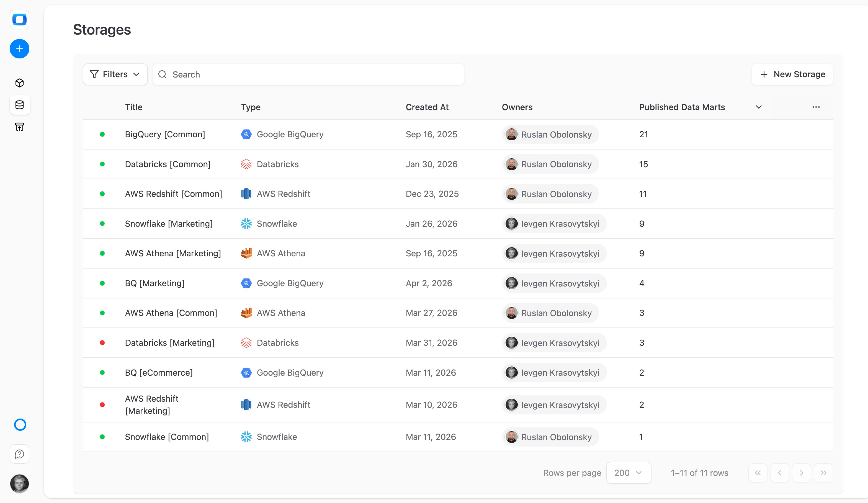This screenshot has height=503, width=868.
Task: Click the blue circle icon in sidebar
Action: pos(20,424)
